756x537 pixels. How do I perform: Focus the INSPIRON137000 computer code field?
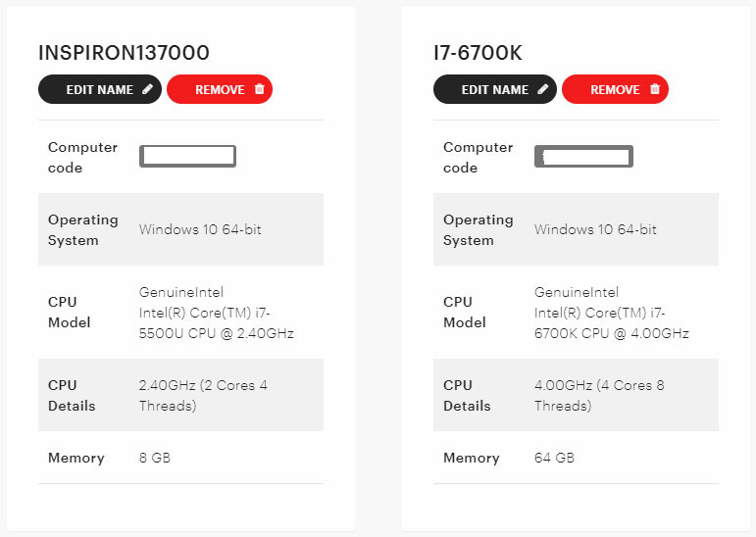(187, 156)
